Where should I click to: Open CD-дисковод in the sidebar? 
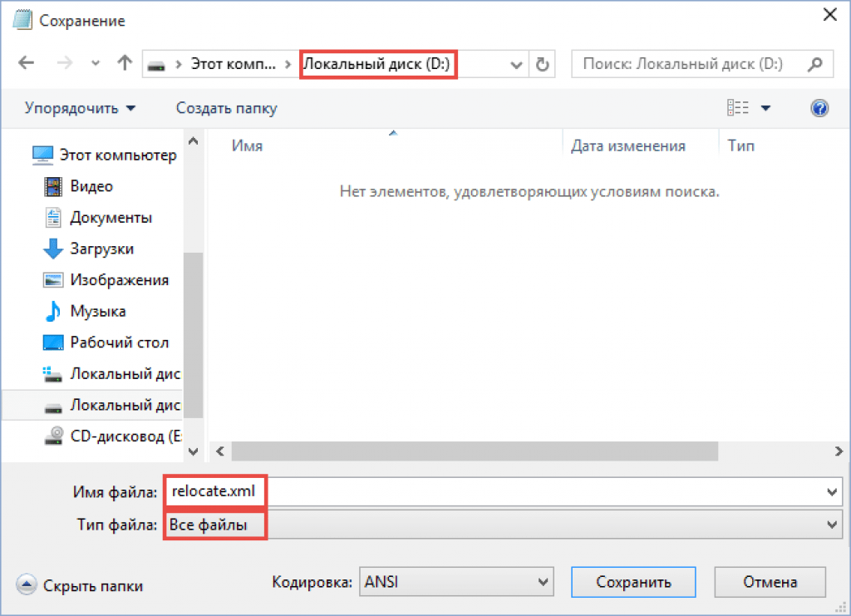point(125,435)
